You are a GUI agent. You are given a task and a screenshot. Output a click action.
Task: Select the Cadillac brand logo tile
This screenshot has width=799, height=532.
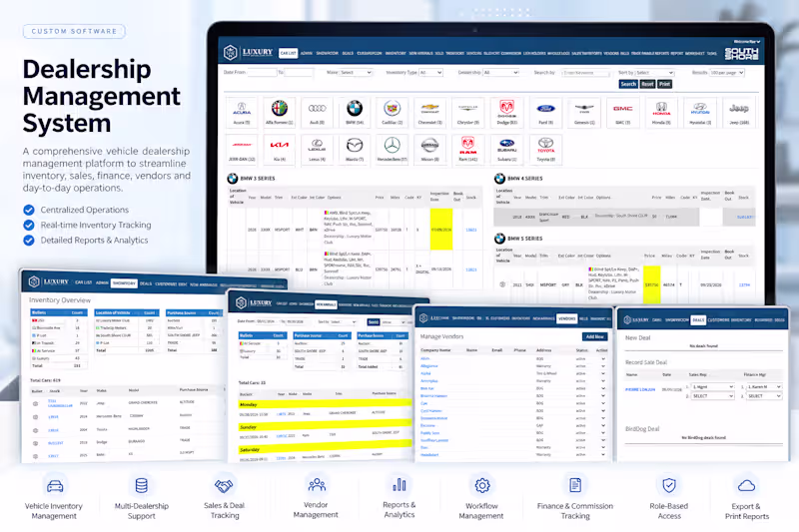point(393,113)
